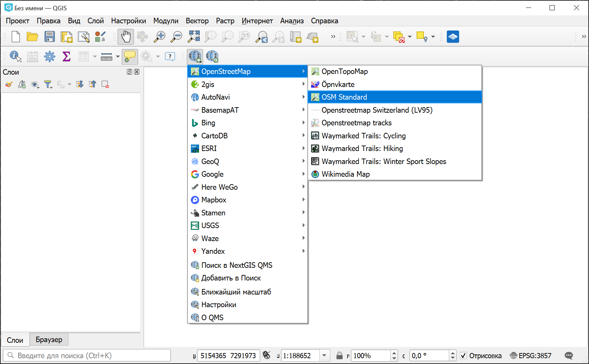Viewport: 589px width, 364px height.
Task: Toggle the Map Tips speech bubble
Action: (130, 57)
